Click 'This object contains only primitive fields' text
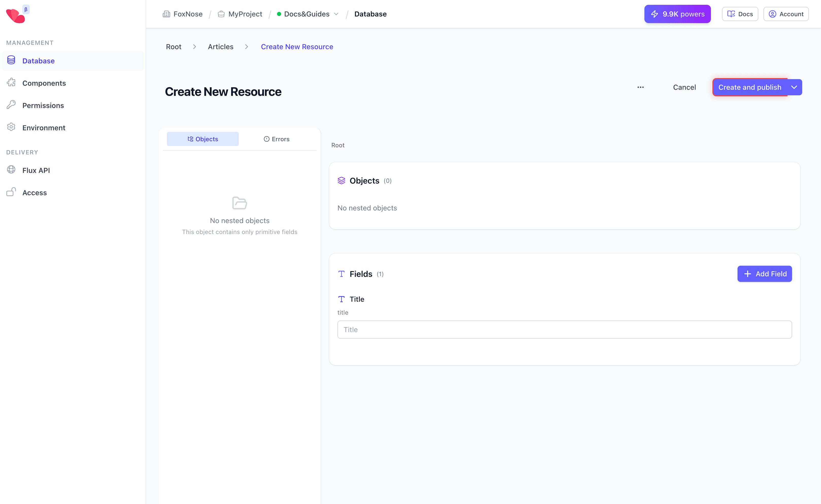Image resolution: width=821 pixels, height=504 pixels. coord(240,232)
